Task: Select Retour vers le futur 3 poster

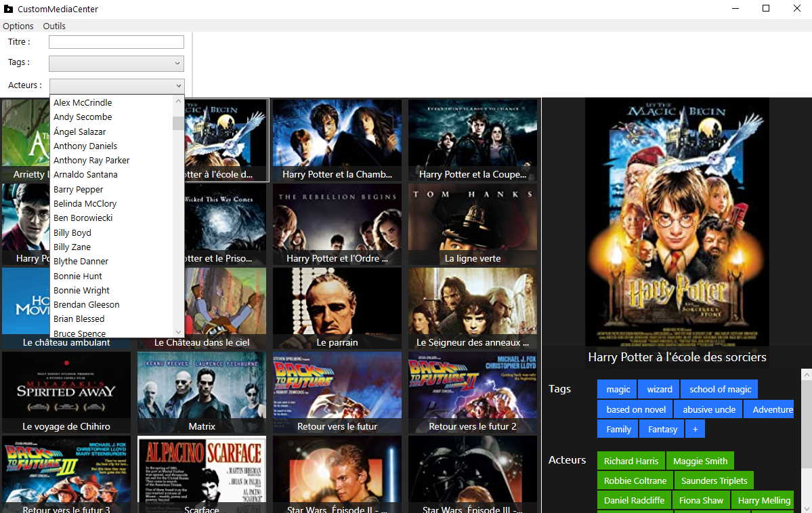Action: click(66, 474)
